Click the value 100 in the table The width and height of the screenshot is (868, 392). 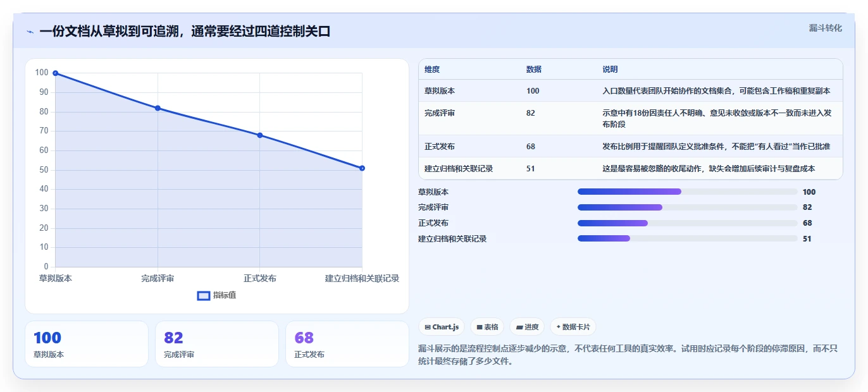pyautogui.click(x=533, y=91)
